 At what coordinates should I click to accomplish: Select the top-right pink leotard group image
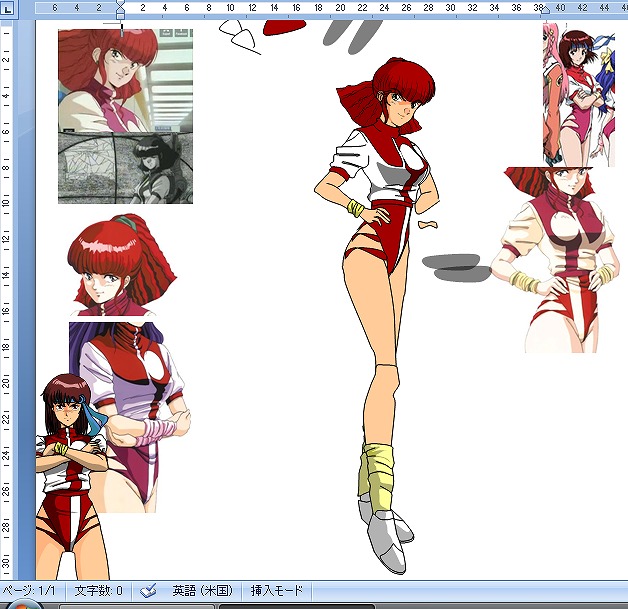[578, 95]
